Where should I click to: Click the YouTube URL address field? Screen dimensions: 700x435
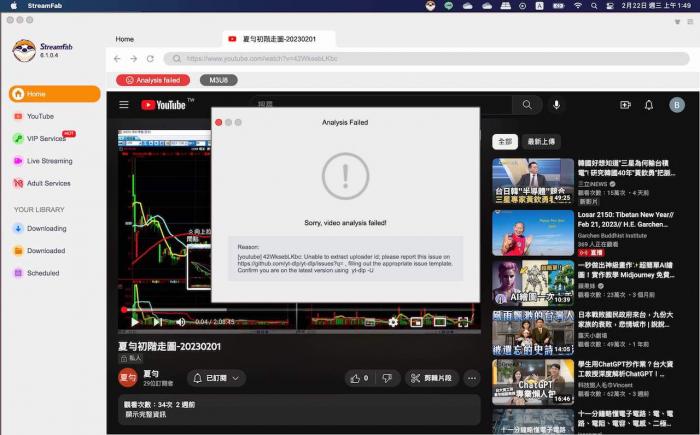tap(426, 59)
